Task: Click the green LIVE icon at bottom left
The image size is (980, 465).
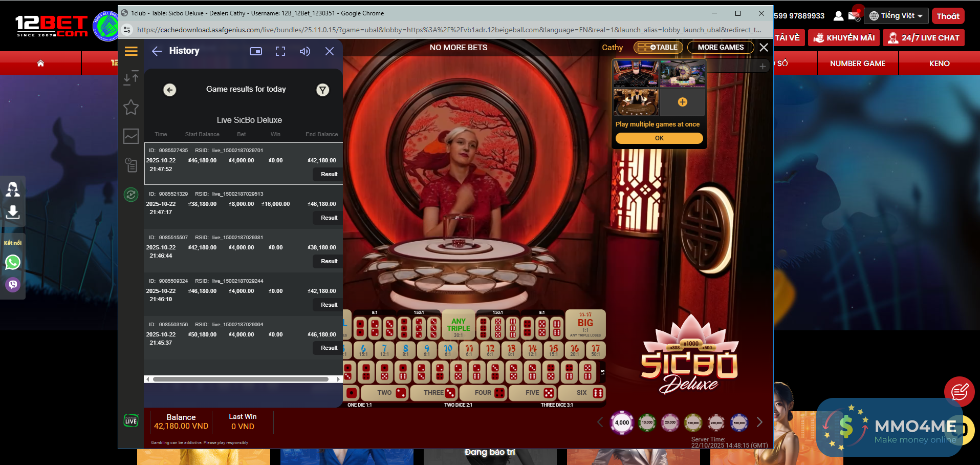Action: pos(131,420)
